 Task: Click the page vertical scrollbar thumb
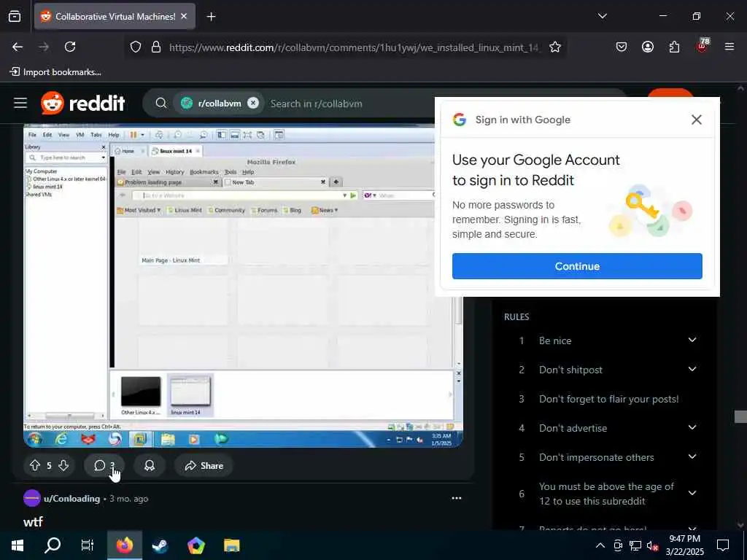(x=740, y=416)
